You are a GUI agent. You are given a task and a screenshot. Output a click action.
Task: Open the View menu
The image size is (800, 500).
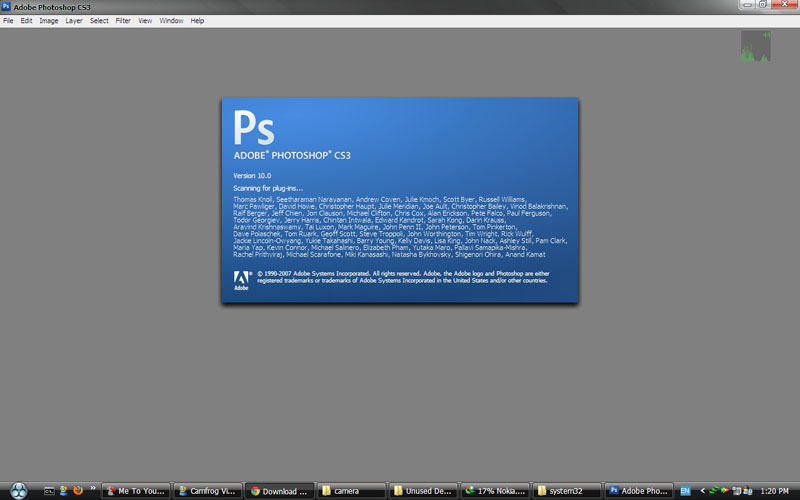click(x=145, y=21)
